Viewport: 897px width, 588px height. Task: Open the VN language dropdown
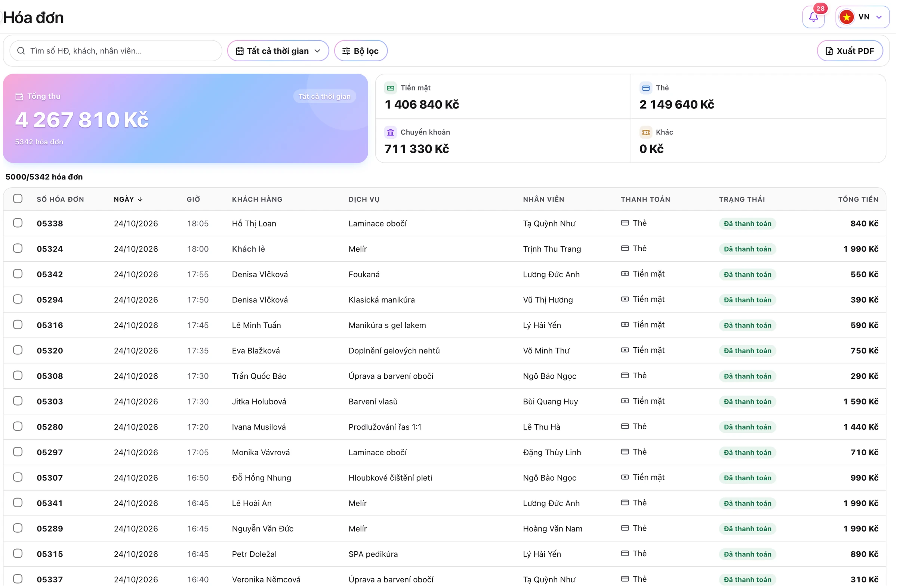pyautogui.click(x=863, y=17)
